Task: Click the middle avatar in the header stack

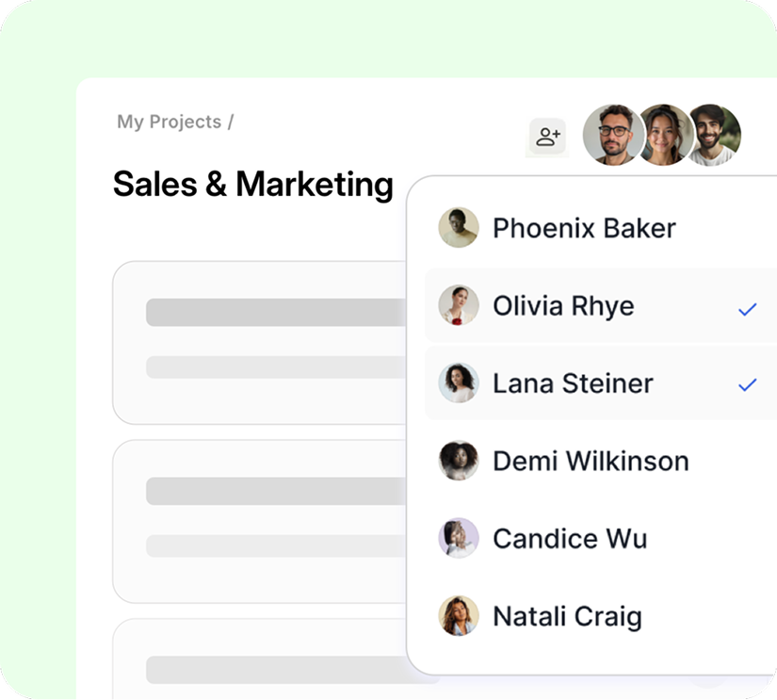Action: (665, 136)
